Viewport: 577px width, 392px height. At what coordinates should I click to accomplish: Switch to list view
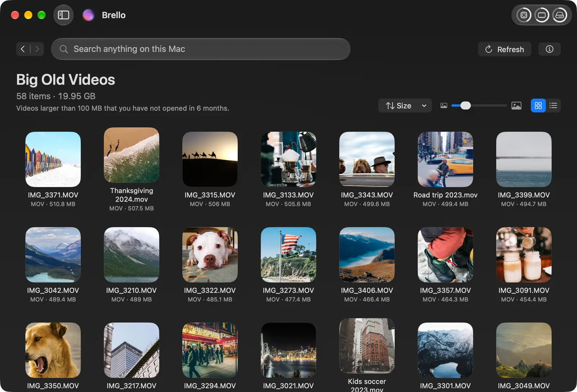point(553,106)
